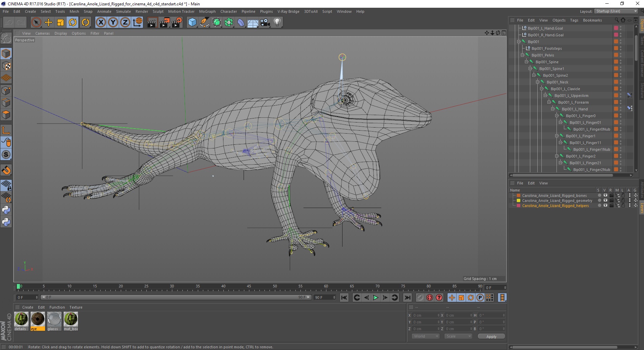Switch the coordinate system (world/object)
This screenshot has width=644, height=350.
pos(138,23)
